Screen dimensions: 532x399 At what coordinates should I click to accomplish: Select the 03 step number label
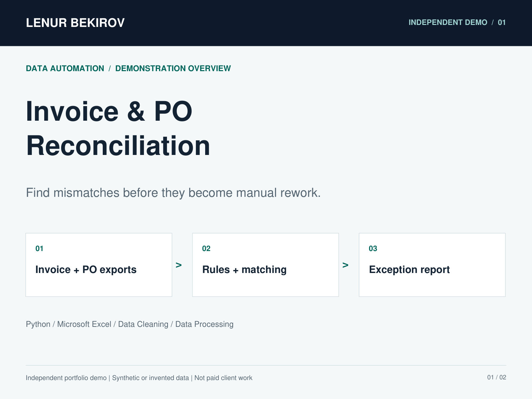coord(373,249)
